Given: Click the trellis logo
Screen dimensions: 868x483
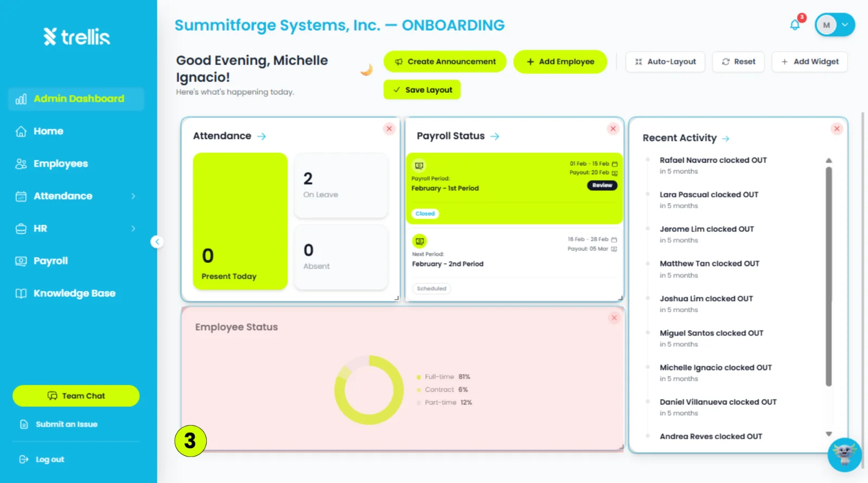Looking at the screenshot, I should click(77, 37).
